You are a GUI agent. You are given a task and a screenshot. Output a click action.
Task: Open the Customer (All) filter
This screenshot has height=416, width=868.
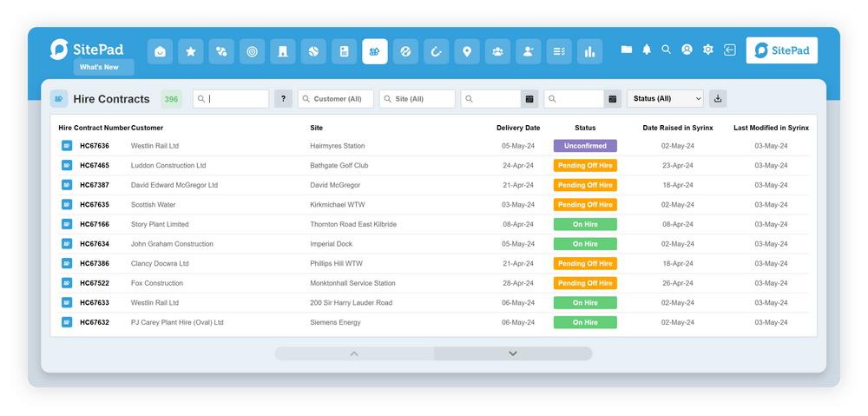coord(336,99)
